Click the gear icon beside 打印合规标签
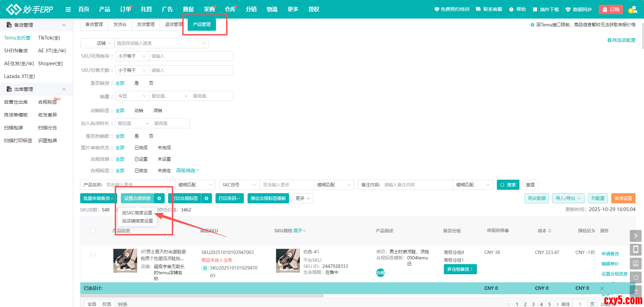Screen dimensions: 644x307 click(x=206, y=198)
